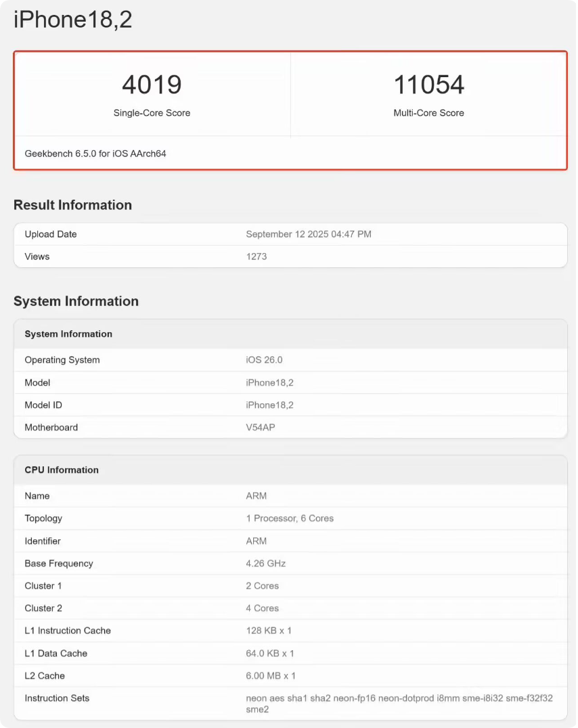Click the System Information table header
578x728 pixels.
point(68,334)
